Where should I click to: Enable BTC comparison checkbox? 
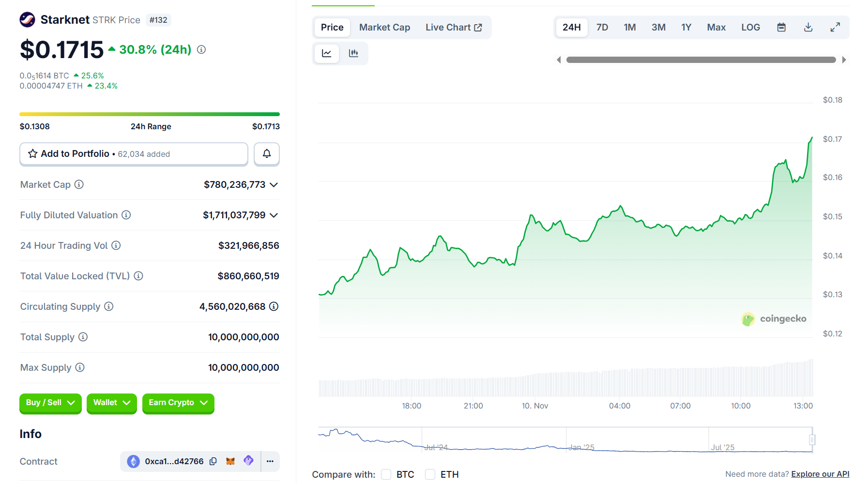[x=386, y=474]
